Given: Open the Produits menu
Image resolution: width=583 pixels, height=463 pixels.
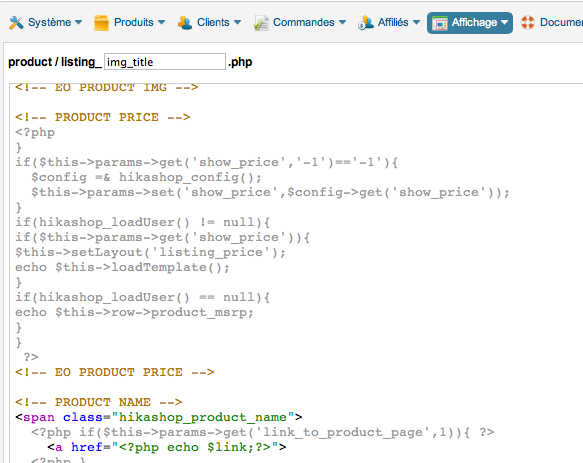Looking at the screenshot, I should click(x=133, y=22).
